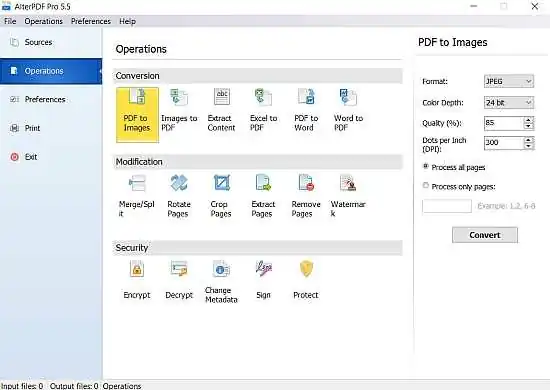Image resolution: width=550 pixels, height=390 pixels.
Task: Go to Sources in the sidebar
Action: click(x=51, y=42)
